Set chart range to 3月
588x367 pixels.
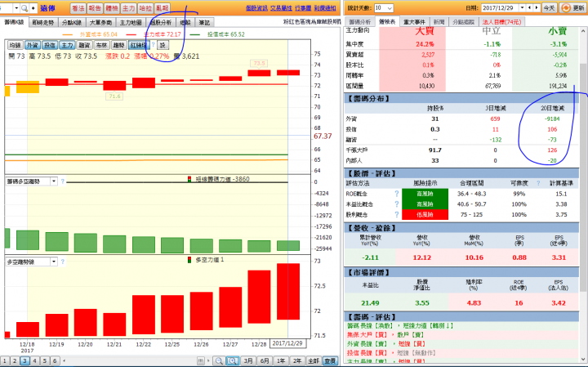coord(248,361)
